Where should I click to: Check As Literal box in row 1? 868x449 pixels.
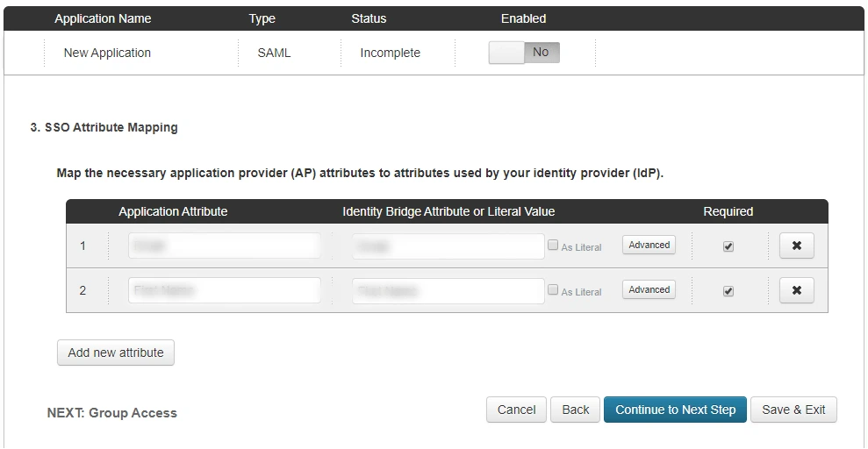(553, 246)
